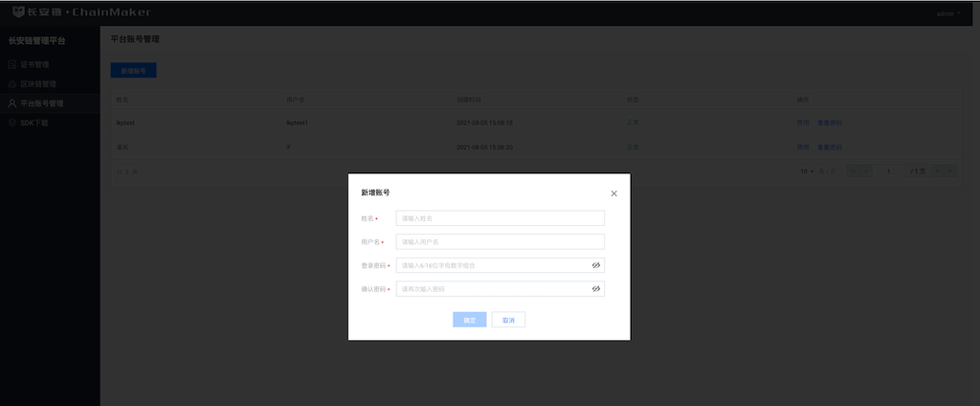The height and width of the screenshot is (406, 980).
Task: Open SDK下载 menu item
Action: tap(34, 123)
